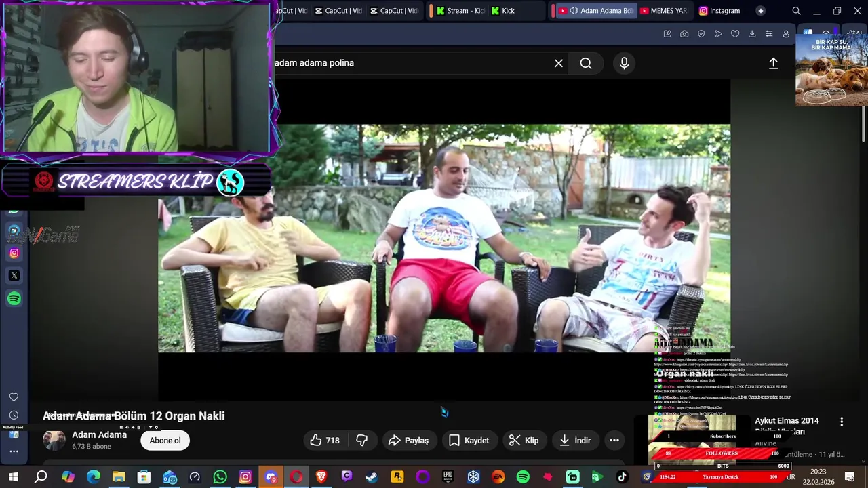Subscribe with the Abone ol button
The height and width of the screenshot is (488, 868).
point(165,441)
